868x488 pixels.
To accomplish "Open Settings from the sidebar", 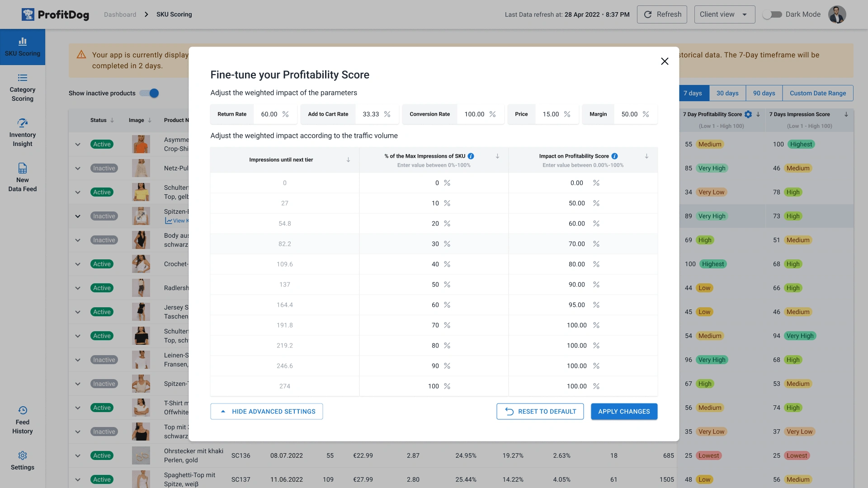I will (23, 460).
